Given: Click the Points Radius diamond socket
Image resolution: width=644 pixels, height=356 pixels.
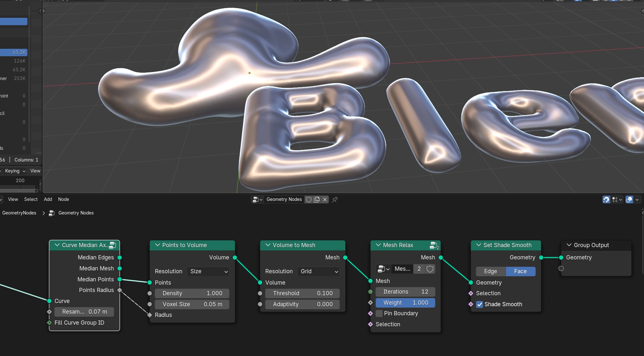Looking at the screenshot, I should pyautogui.click(x=120, y=290).
